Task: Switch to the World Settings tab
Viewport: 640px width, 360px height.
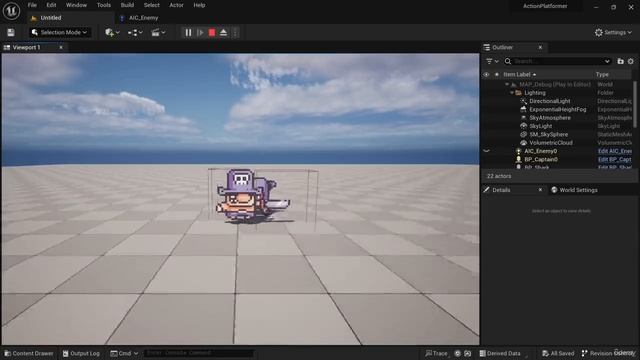Action: tap(574, 190)
